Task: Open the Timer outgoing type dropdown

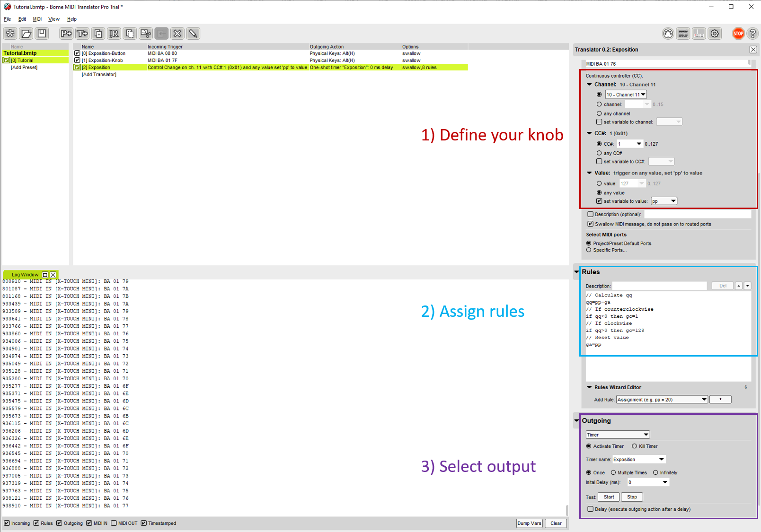Action: point(618,435)
